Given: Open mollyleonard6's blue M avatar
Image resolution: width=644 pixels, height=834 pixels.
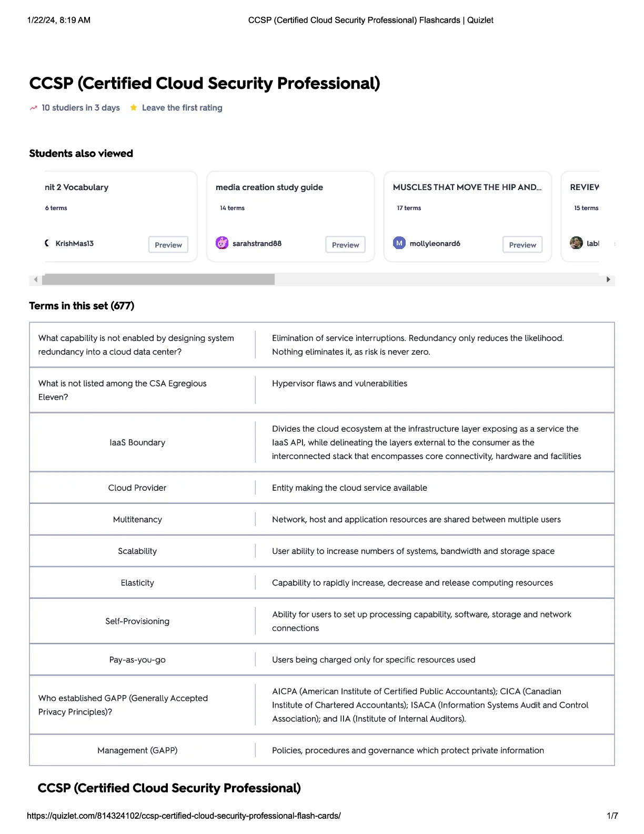Looking at the screenshot, I should 399,243.
